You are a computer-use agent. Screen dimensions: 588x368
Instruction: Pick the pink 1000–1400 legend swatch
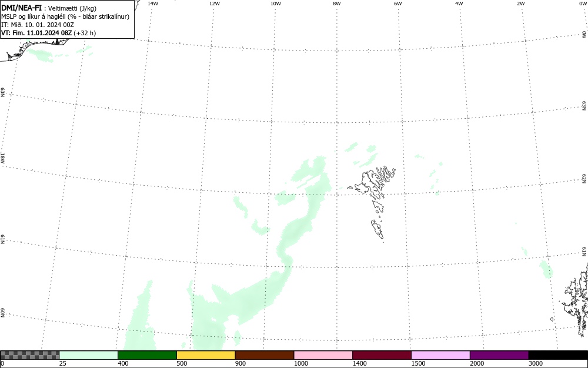323,355
